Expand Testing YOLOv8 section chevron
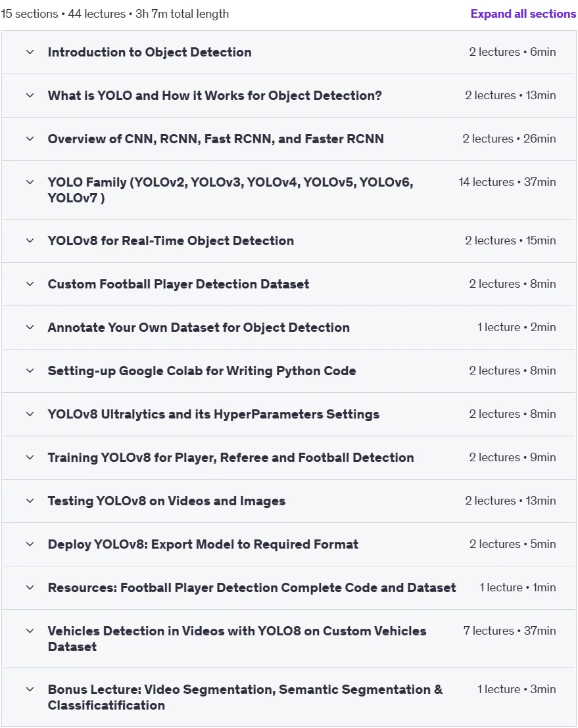 [30, 501]
